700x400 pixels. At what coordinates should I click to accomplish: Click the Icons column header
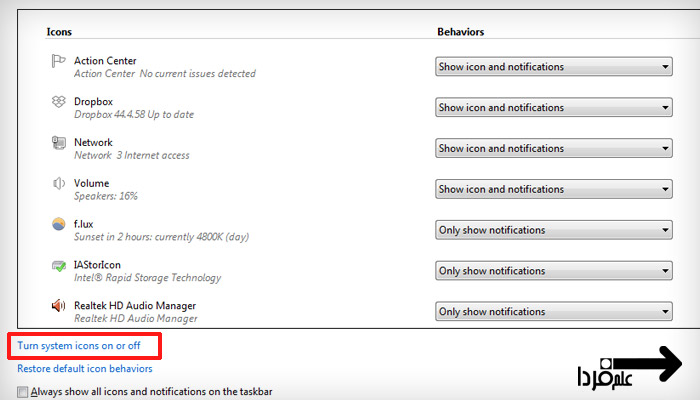[x=59, y=32]
